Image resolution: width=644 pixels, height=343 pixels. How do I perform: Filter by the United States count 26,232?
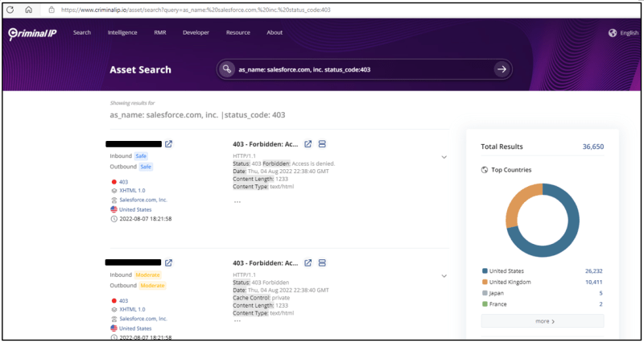click(x=594, y=271)
